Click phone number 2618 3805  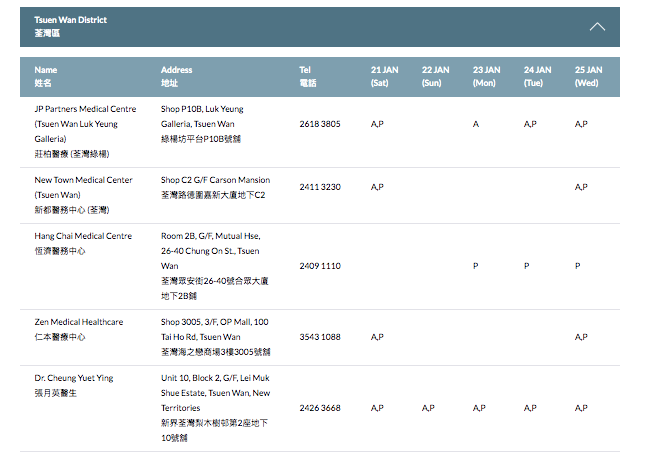[320, 124]
